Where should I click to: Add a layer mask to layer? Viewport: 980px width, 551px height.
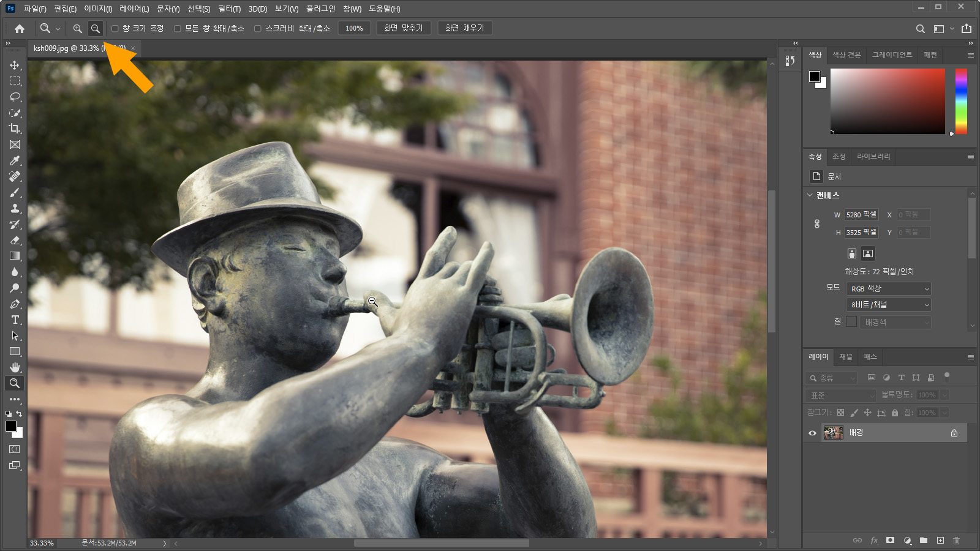click(891, 541)
